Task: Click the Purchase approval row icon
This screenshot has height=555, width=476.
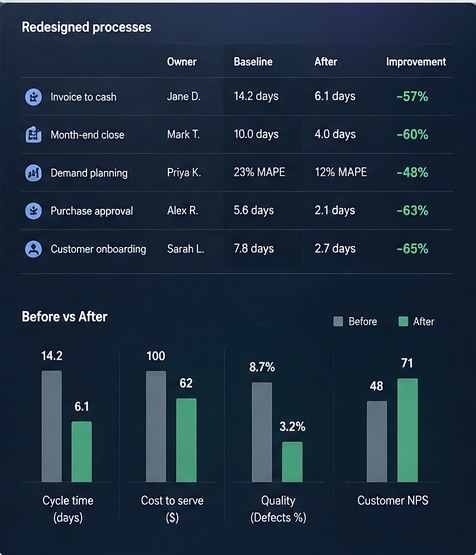Action: click(x=33, y=211)
